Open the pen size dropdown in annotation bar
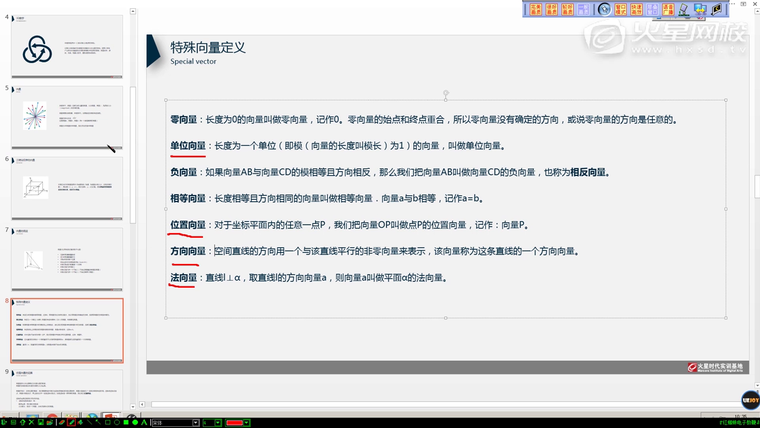The image size is (760, 428). pos(218,422)
